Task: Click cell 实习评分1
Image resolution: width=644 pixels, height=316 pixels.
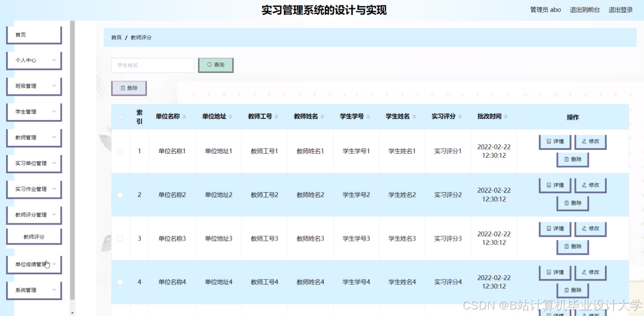Action: (448, 151)
